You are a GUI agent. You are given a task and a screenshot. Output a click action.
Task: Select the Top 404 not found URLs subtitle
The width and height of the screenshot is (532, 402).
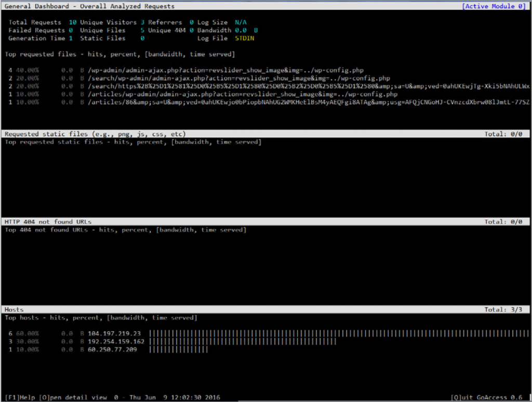click(126, 230)
